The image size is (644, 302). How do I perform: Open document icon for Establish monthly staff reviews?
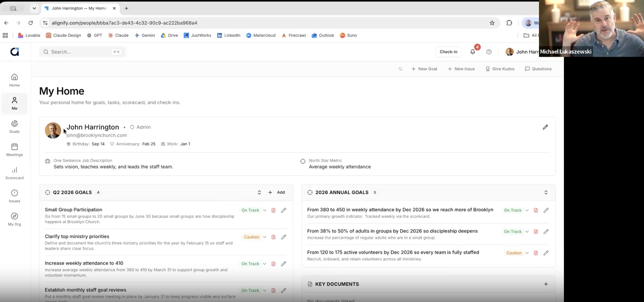(x=273, y=291)
